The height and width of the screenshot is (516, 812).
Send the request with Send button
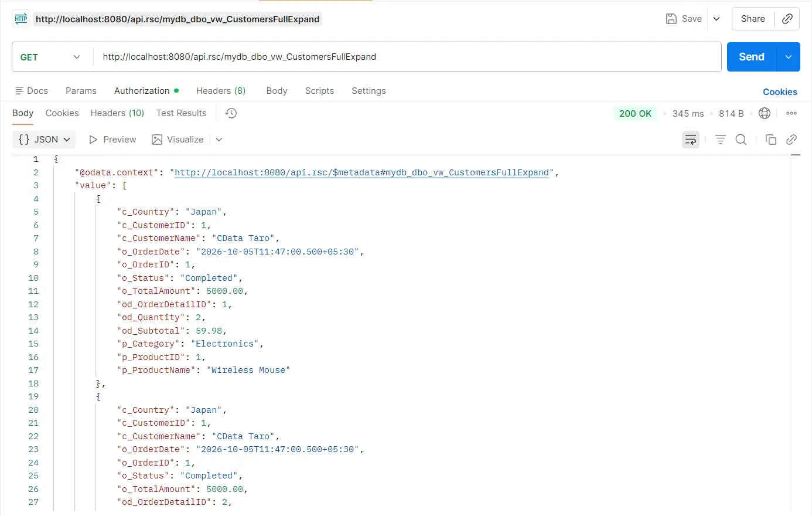752,57
